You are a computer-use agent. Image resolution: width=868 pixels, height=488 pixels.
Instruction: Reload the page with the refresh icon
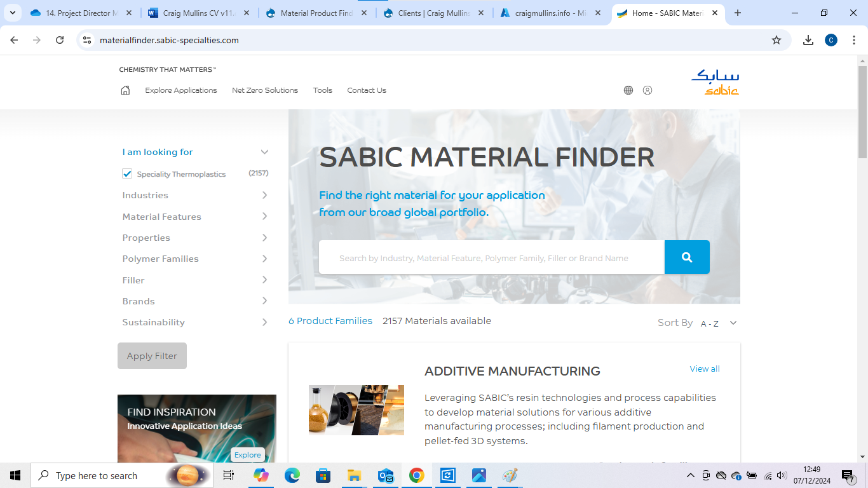click(x=60, y=40)
